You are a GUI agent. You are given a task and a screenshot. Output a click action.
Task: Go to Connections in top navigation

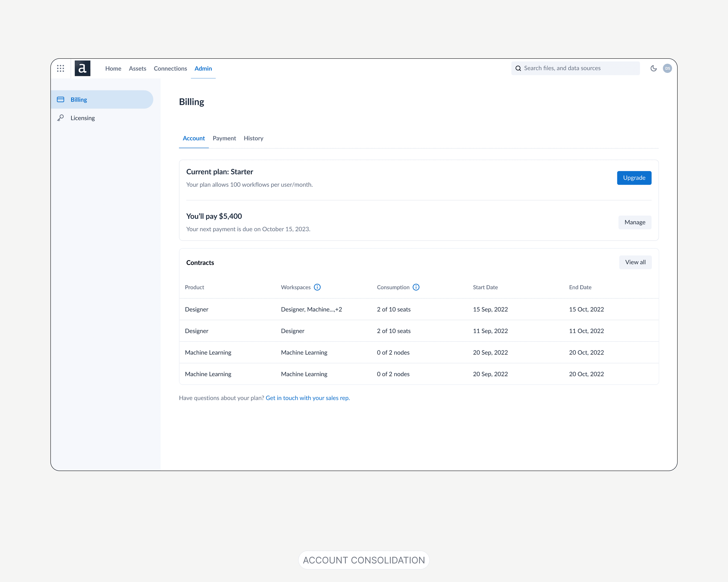170,69
